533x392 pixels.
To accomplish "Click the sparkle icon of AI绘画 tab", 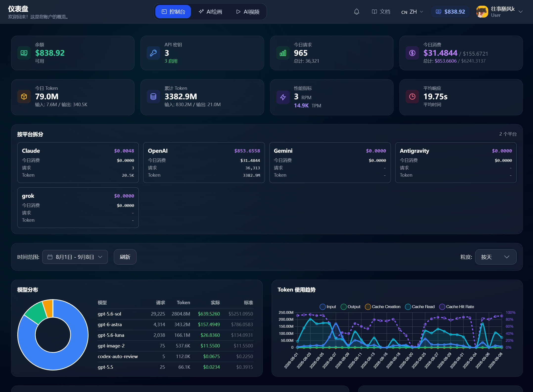I will coord(201,12).
